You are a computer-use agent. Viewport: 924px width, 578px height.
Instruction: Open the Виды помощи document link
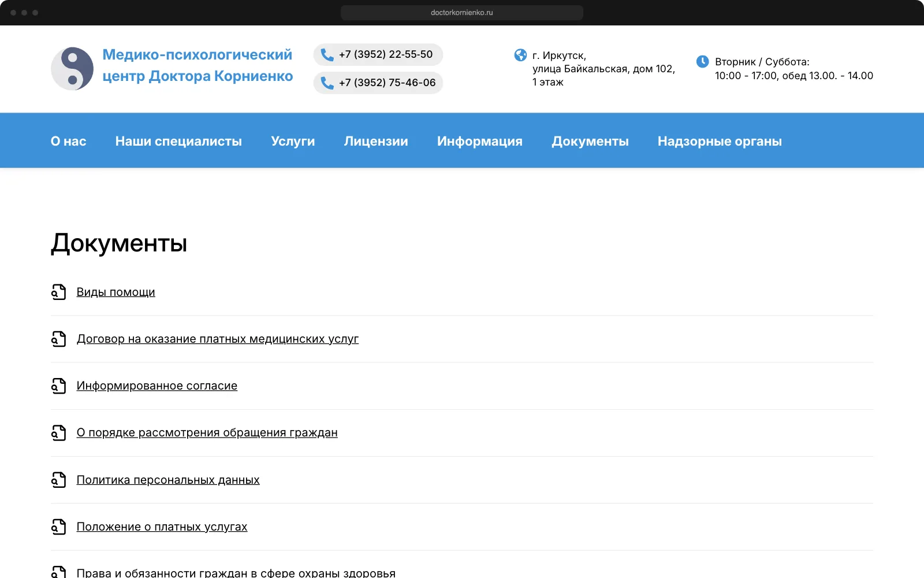(116, 292)
